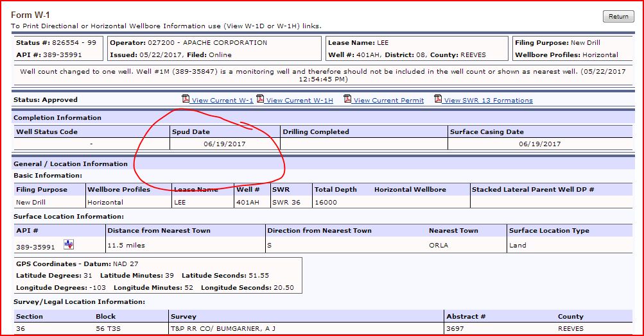Screen dimensions: 644x336
Task: Click the Latitude Seconds 51.55 text
Action: [225, 276]
